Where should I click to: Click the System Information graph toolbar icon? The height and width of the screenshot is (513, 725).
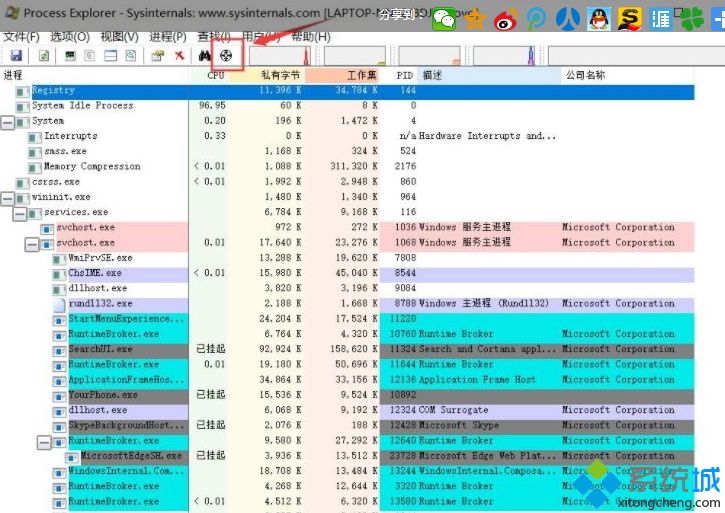70,56
